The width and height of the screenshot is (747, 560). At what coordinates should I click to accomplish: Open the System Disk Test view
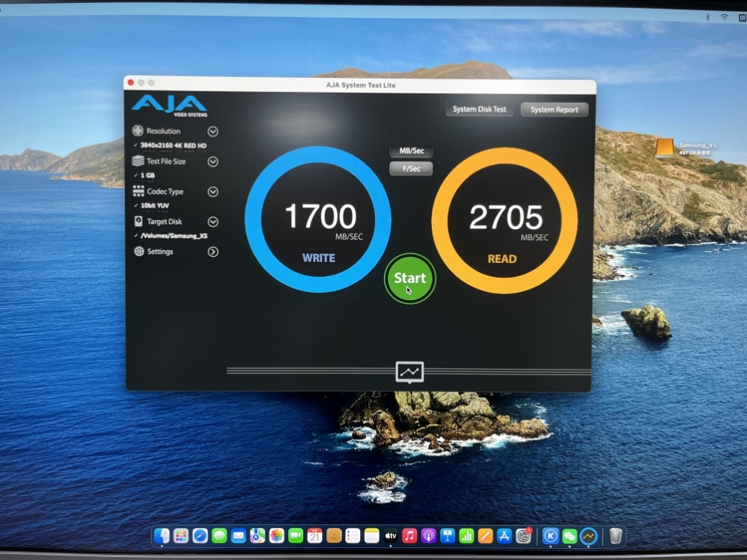pyautogui.click(x=479, y=109)
